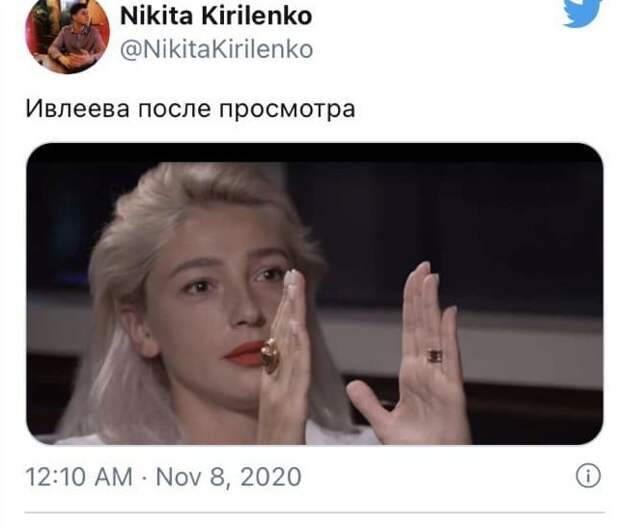Viewport: 620px width, 528px height.
Task: Click the tweet text Ивлеева после просмотра
Action: click(x=190, y=109)
